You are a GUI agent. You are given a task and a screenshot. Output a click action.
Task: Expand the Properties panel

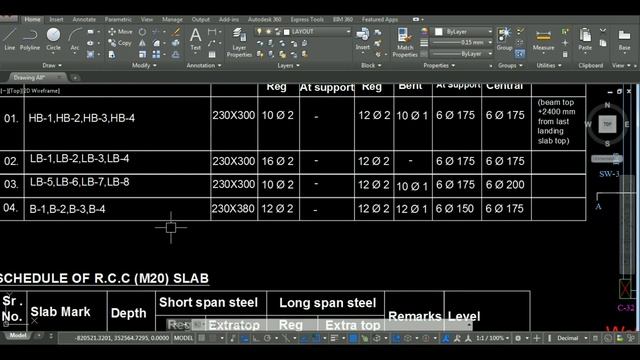[439, 65]
